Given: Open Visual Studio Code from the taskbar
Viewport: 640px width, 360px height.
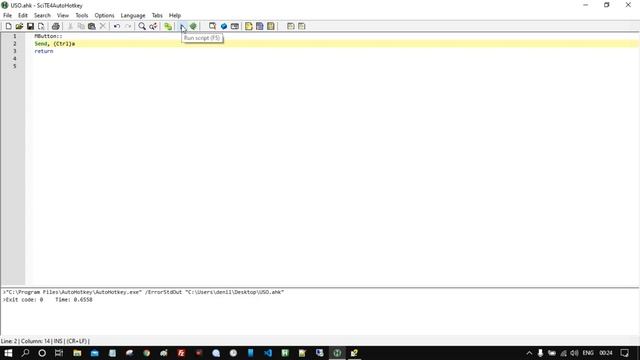Looking at the screenshot, I should [x=268, y=353].
